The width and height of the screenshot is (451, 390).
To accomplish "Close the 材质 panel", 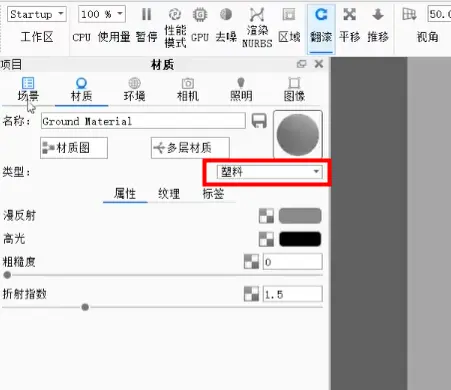I will coord(319,64).
